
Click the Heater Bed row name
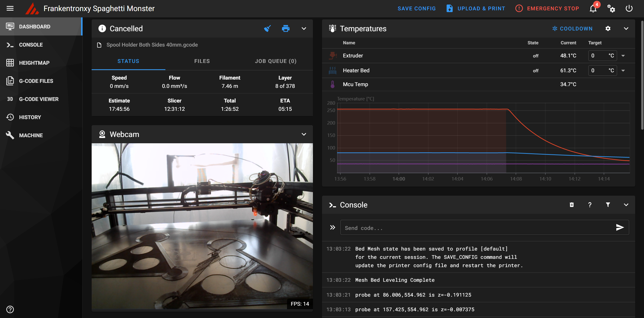point(356,70)
